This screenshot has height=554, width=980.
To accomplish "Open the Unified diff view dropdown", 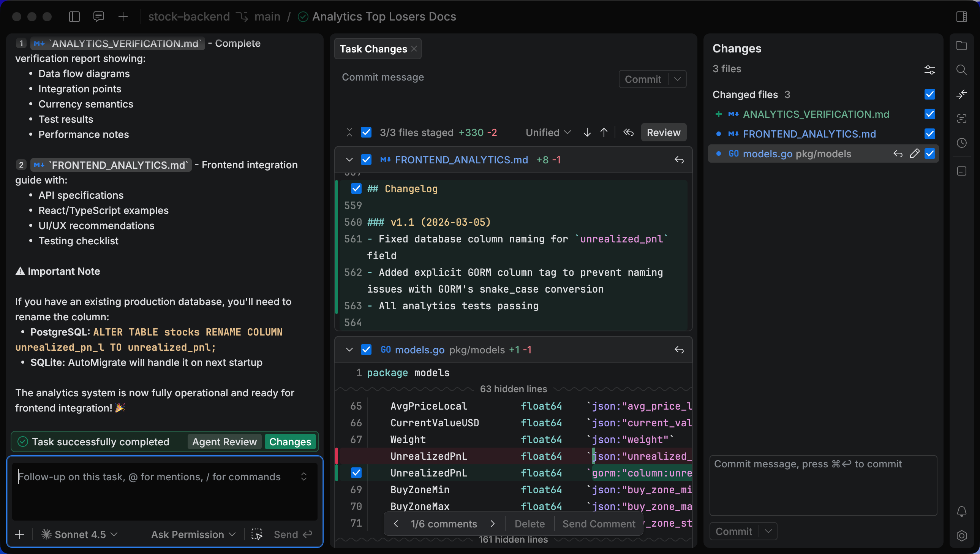I will click(548, 132).
